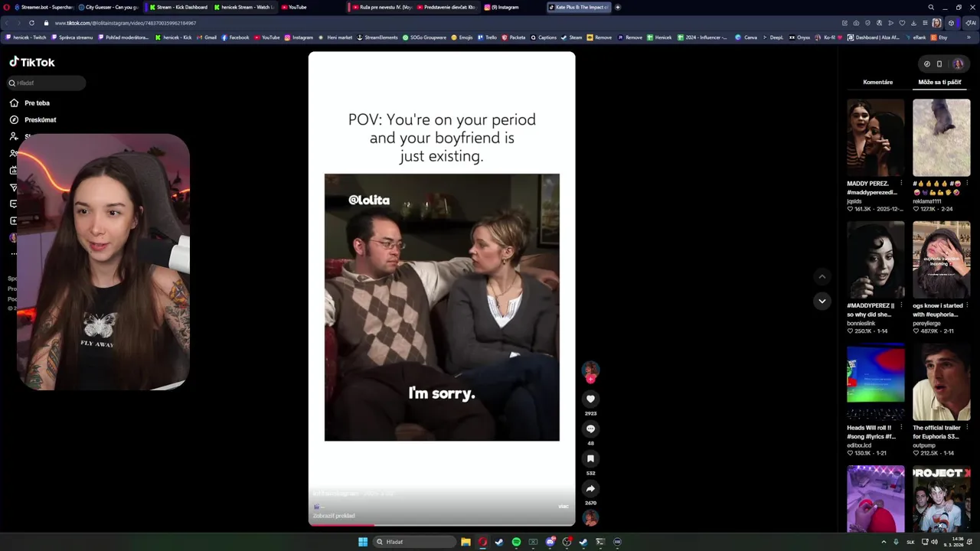Switch to the Komentáre tab

[x=877, y=82]
